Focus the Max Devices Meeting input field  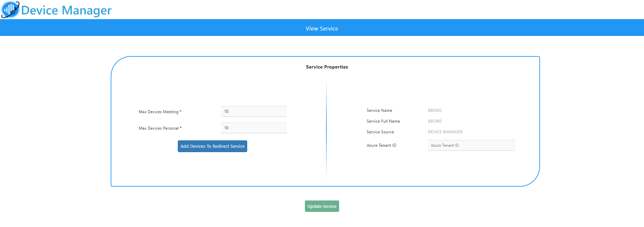point(254,111)
